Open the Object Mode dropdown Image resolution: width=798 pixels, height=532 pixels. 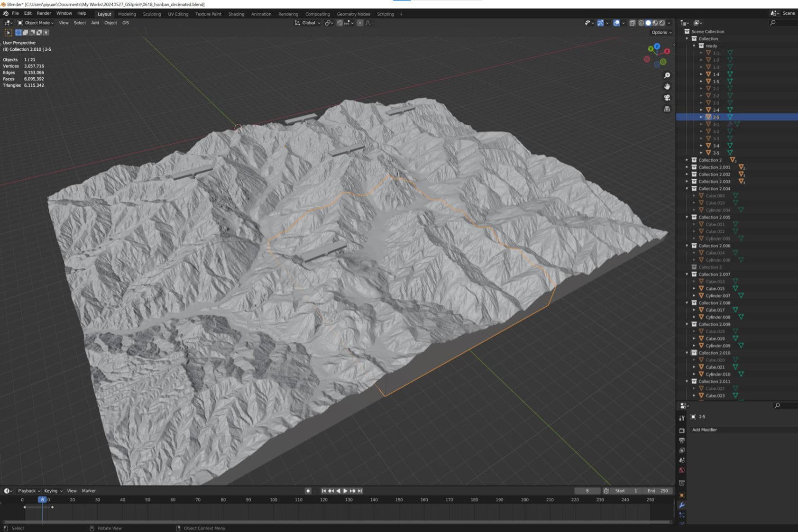tap(36, 23)
